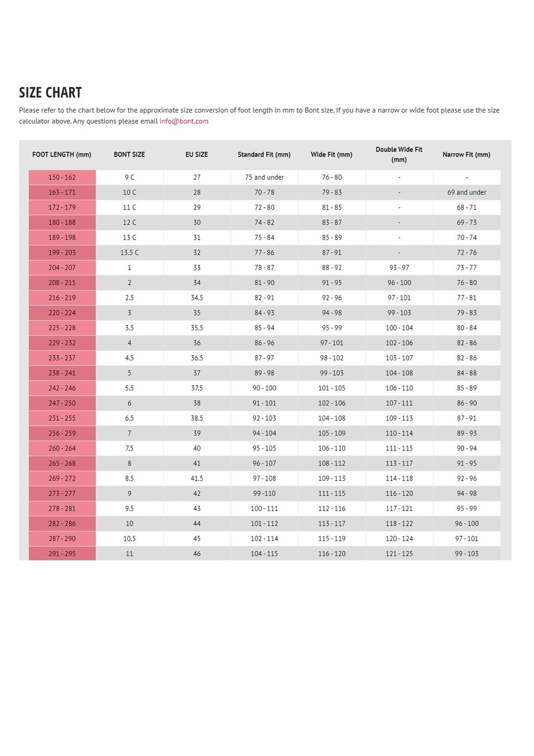Click the SIZE CHART heading
The height and width of the screenshot is (756, 534).
(50, 93)
